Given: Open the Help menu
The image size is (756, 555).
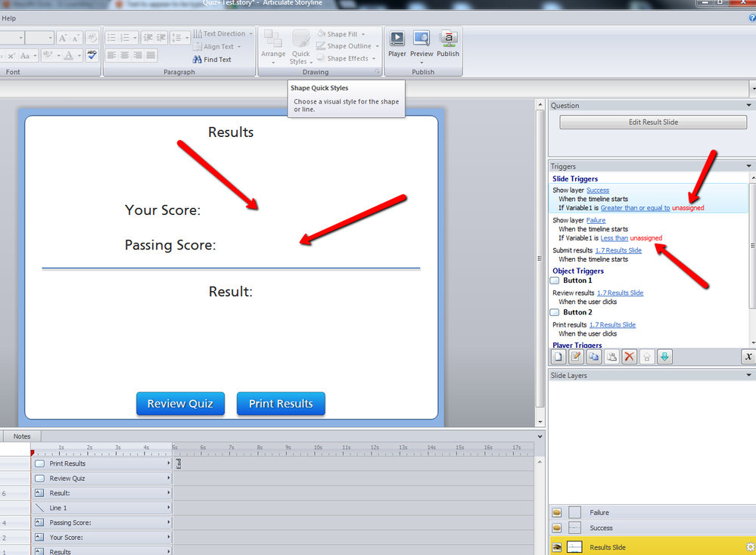Looking at the screenshot, I should [x=8, y=17].
